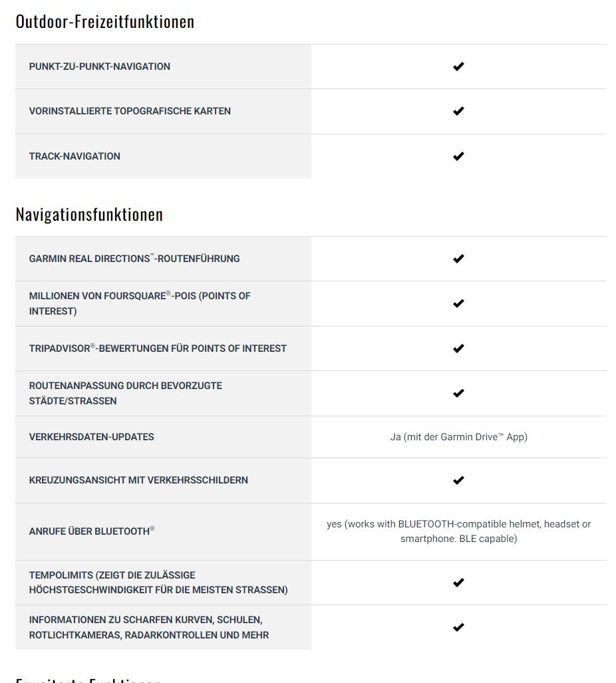616x683 pixels.
Task: Click checkmark beside TripAdvisor-Bewertungen row
Action: click(458, 348)
